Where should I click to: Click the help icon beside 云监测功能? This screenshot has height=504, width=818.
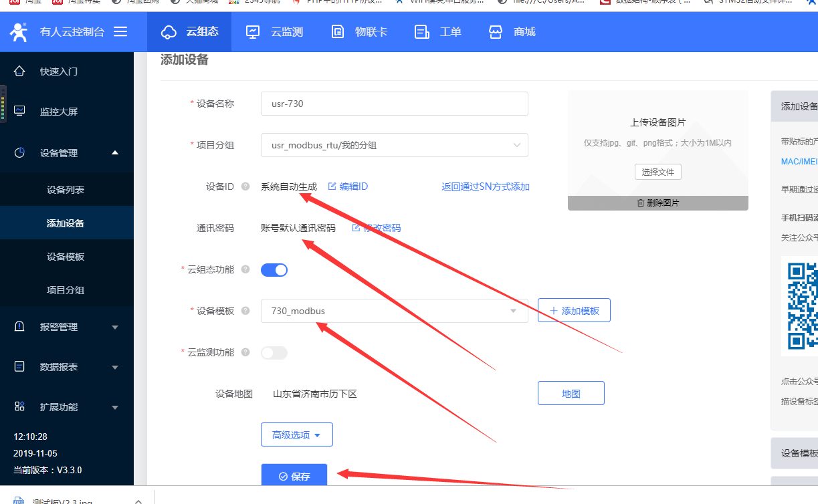[245, 352]
